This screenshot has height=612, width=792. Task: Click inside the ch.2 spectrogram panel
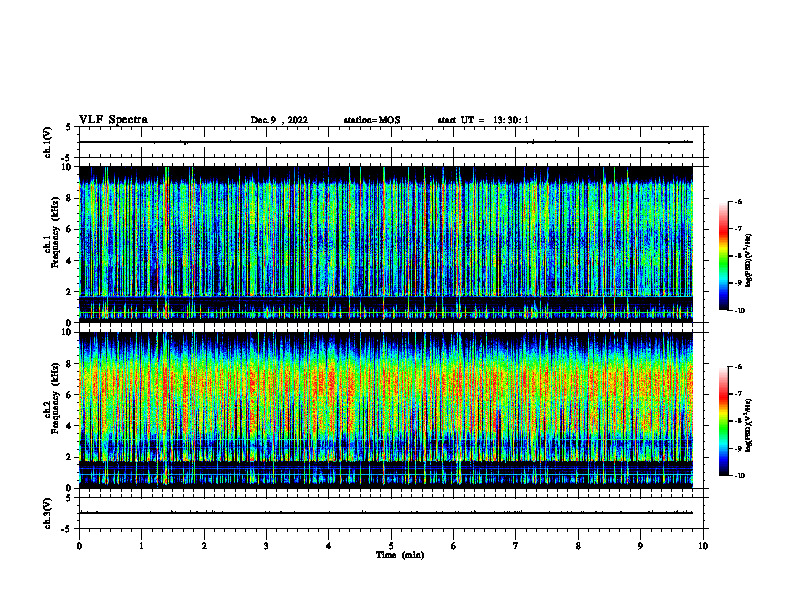(x=386, y=410)
